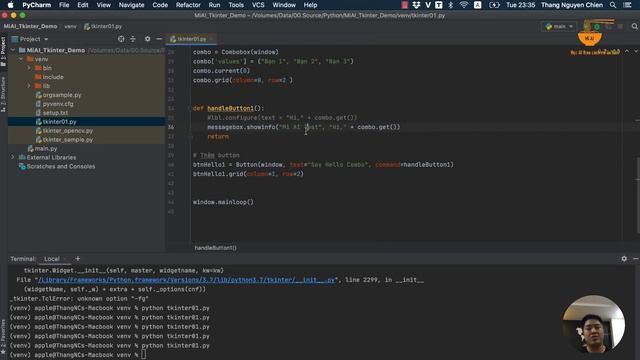This screenshot has width=640, height=360.
Task: Click the Bluetooth status icon
Action: (x=451, y=5)
